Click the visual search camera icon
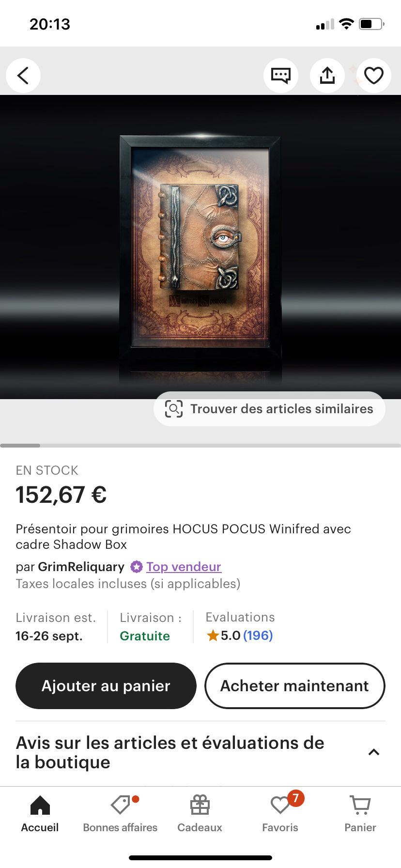This screenshot has height=868, width=401. click(x=174, y=409)
